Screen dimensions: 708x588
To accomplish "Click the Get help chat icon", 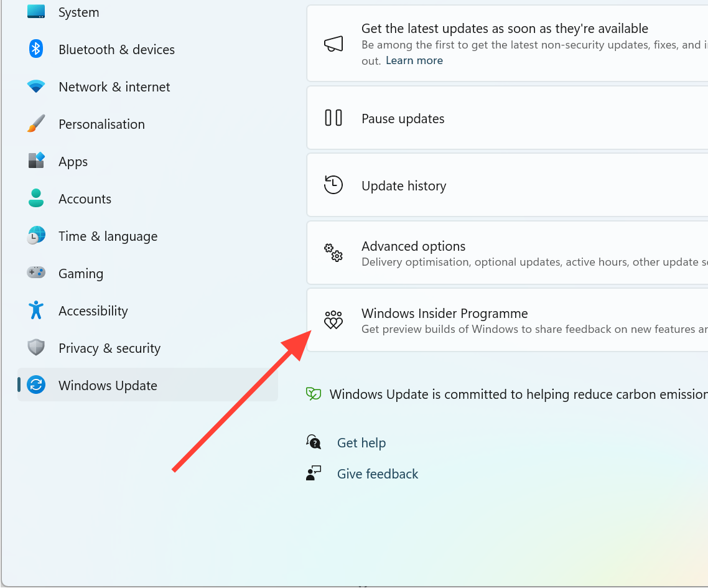I will [314, 442].
